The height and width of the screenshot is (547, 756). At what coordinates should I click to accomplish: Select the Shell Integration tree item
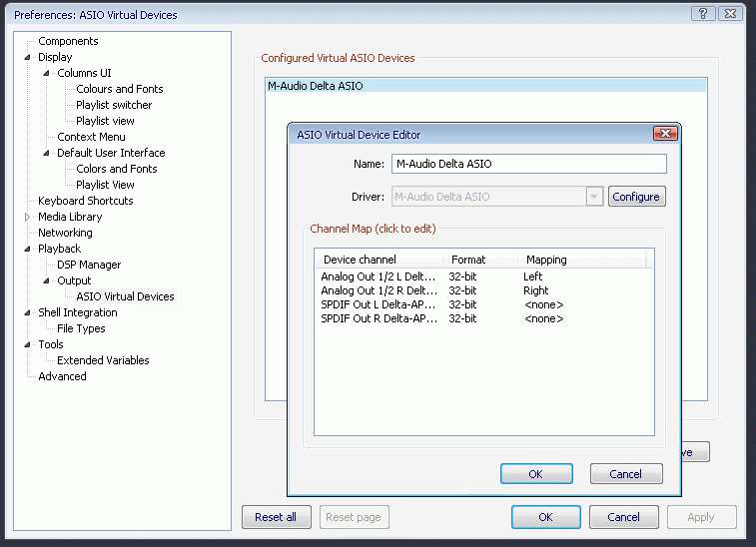[x=78, y=312]
